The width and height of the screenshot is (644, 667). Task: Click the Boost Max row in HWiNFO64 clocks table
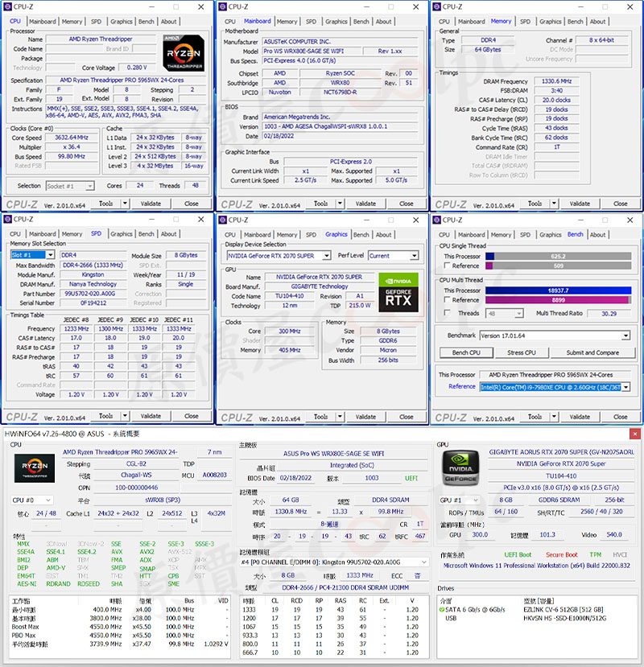pos(119,627)
